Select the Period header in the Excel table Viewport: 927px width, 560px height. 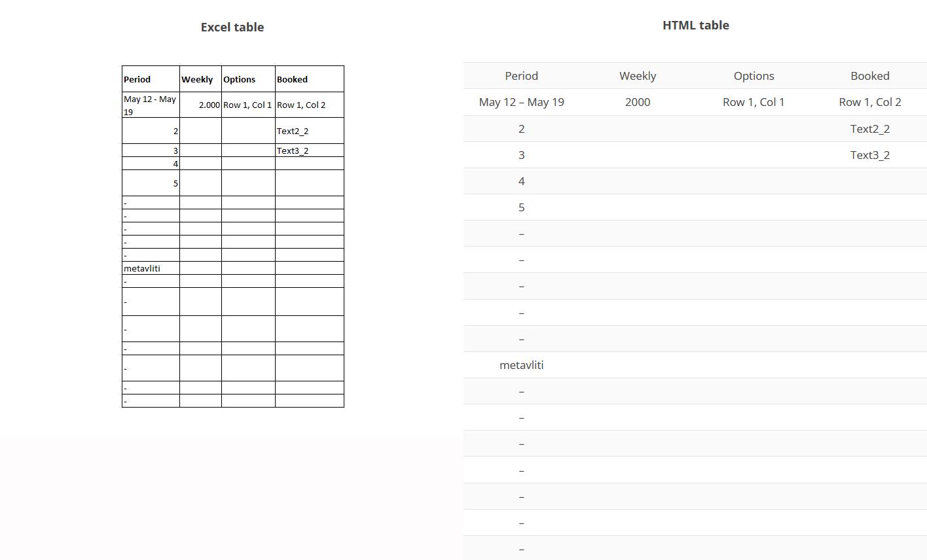pyautogui.click(x=151, y=79)
